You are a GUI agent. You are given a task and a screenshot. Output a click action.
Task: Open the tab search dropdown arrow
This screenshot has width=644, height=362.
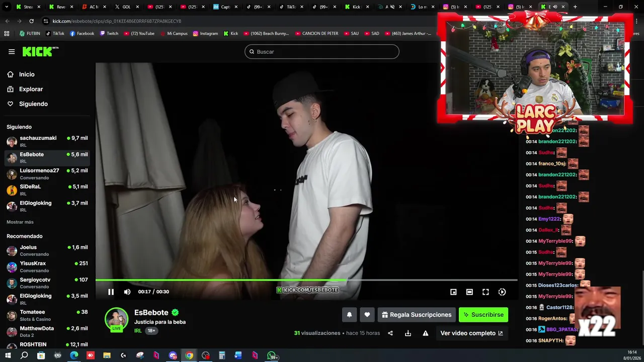coord(6,7)
